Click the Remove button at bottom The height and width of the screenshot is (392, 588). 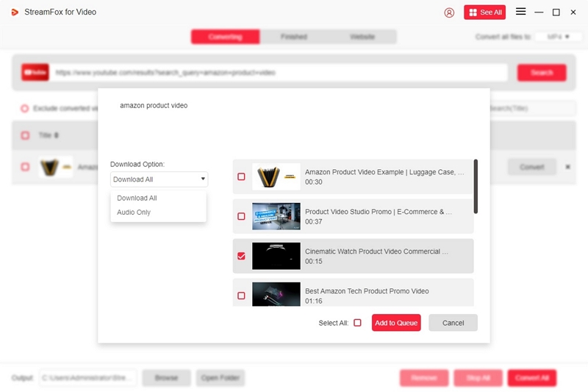(424, 378)
